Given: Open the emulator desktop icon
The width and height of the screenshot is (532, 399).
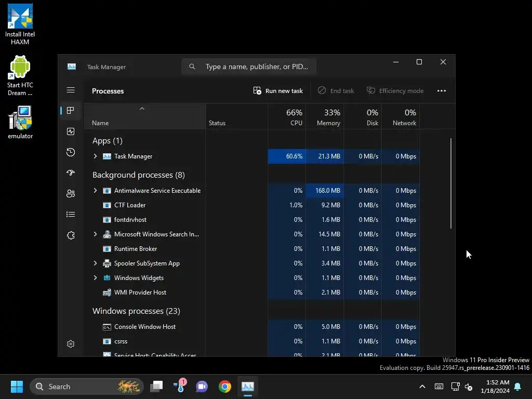Looking at the screenshot, I should (x=20, y=122).
